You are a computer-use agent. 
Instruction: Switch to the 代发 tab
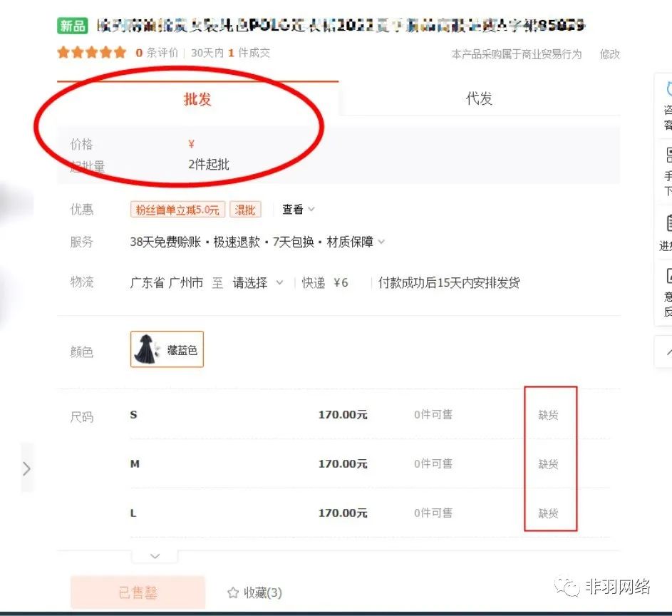click(x=479, y=99)
